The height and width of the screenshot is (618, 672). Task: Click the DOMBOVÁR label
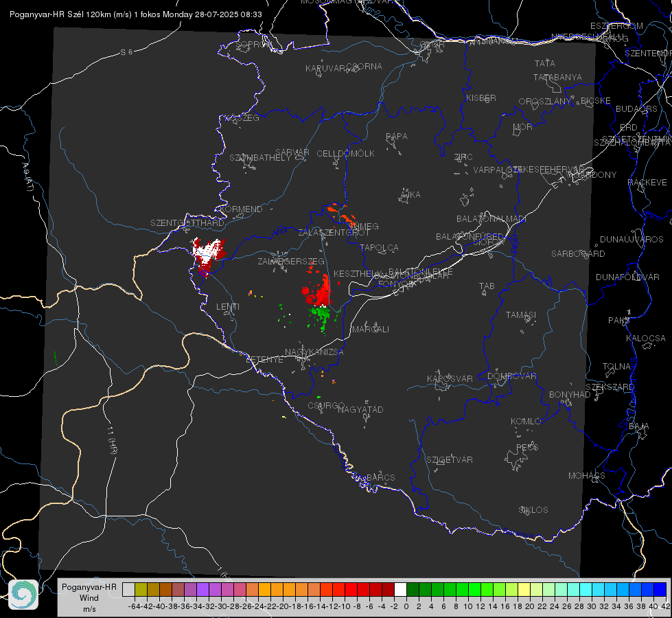pyautogui.click(x=511, y=376)
